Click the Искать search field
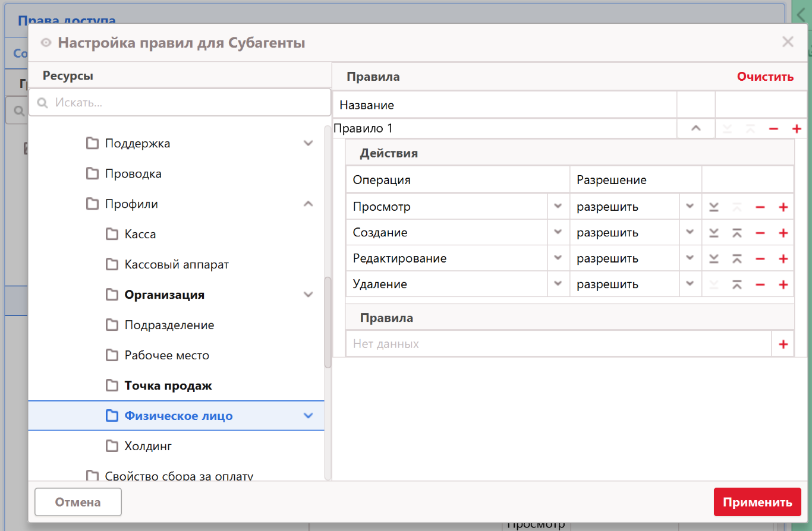This screenshot has width=812, height=531. (184, 103)
